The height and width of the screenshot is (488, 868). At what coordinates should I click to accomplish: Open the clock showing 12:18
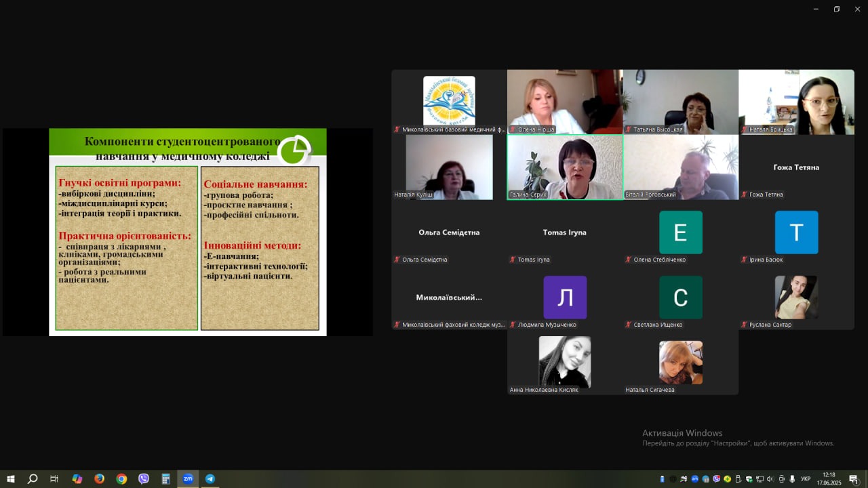[829, 479]
